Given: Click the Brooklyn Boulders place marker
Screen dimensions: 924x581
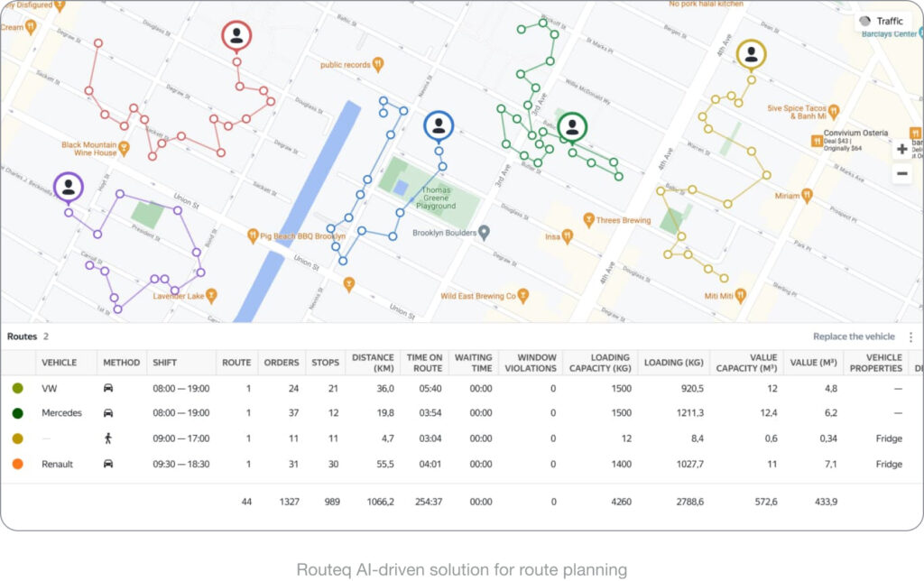Looking at the screenshot, I should click(x=484, y=233).
